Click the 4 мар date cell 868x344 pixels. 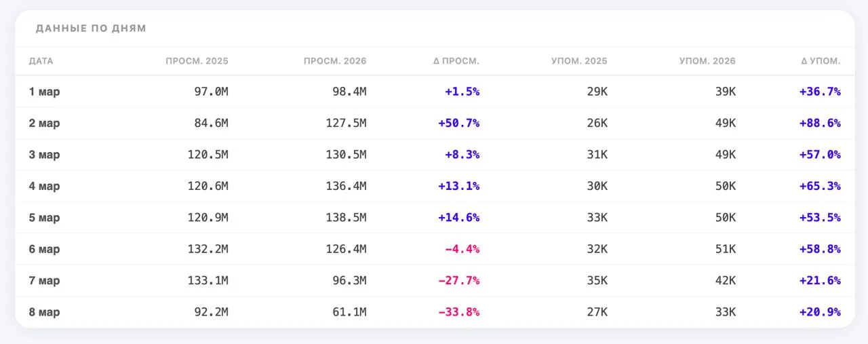pos(44,187)
